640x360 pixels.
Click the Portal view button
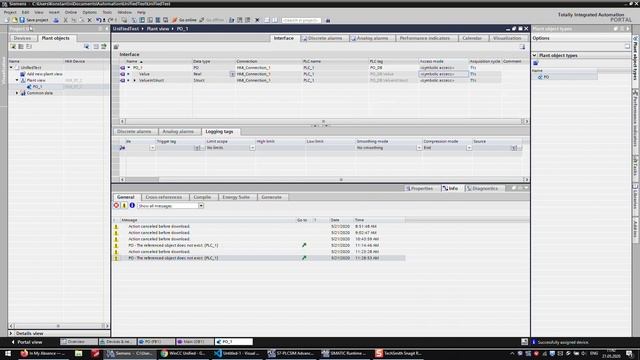pyautogui.click(x=27, y=342)
